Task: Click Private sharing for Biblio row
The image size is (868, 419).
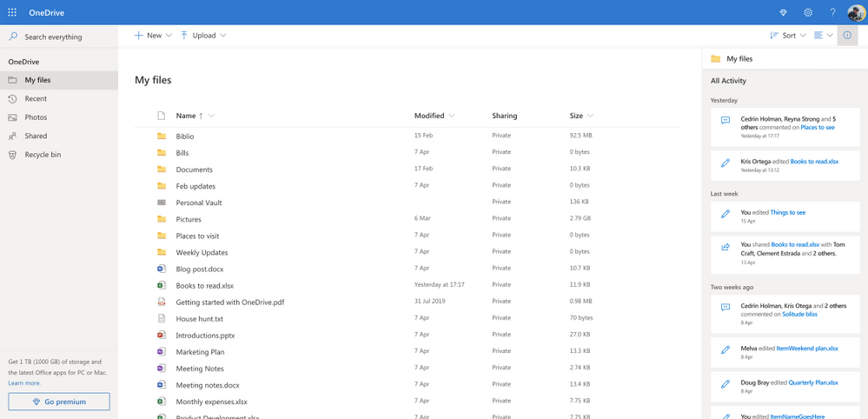Action: click(x=501, y=136)
